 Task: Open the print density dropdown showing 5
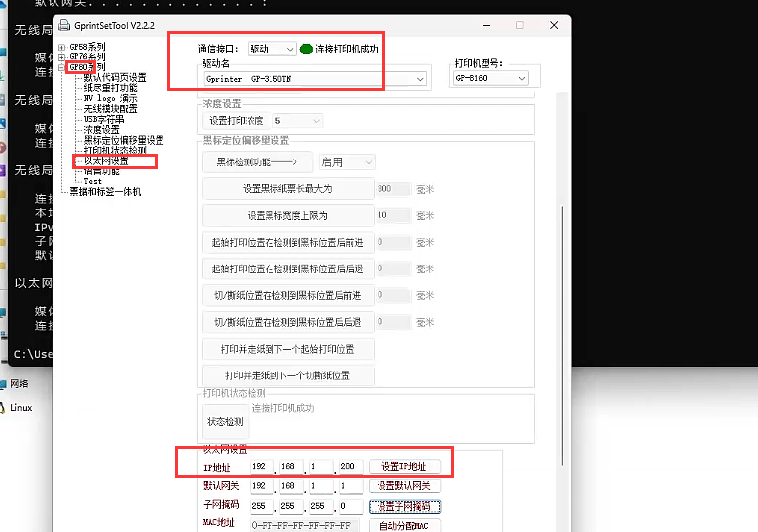click(297, 121)
